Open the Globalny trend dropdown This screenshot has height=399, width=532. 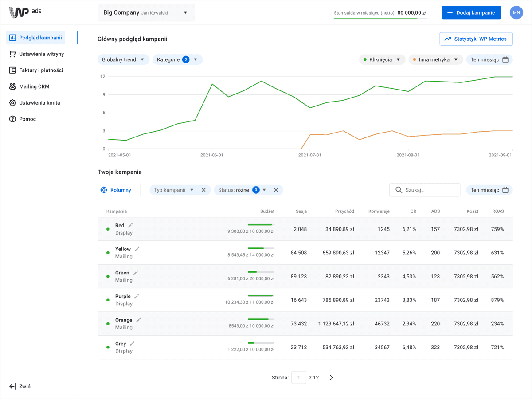123,59
